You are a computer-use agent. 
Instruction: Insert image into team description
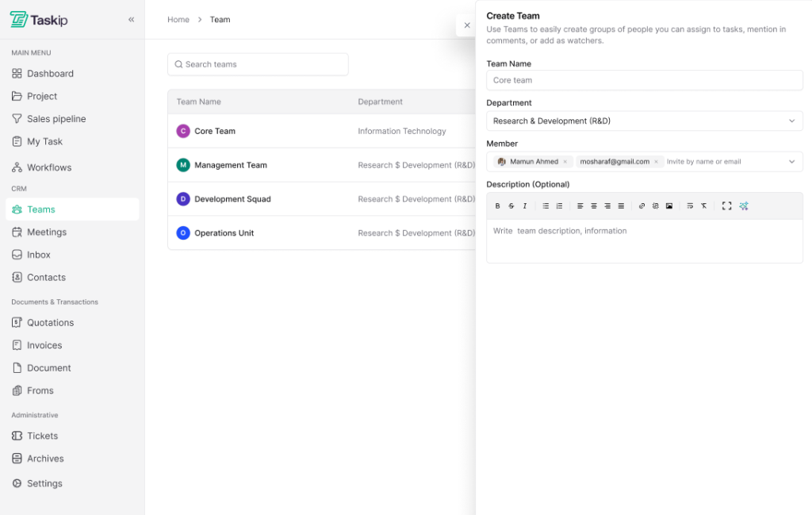tap(669, 206)
